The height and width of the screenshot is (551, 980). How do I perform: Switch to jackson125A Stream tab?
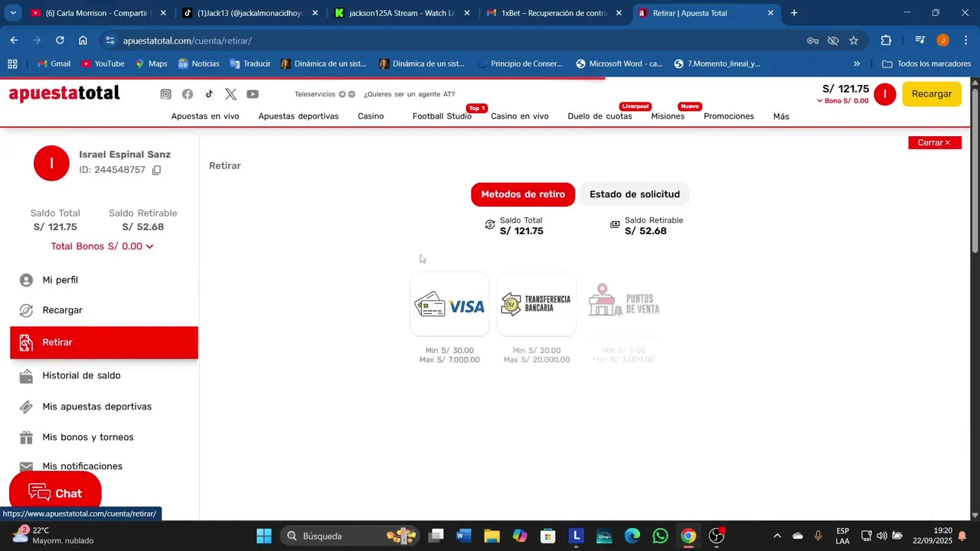point(402,13)
